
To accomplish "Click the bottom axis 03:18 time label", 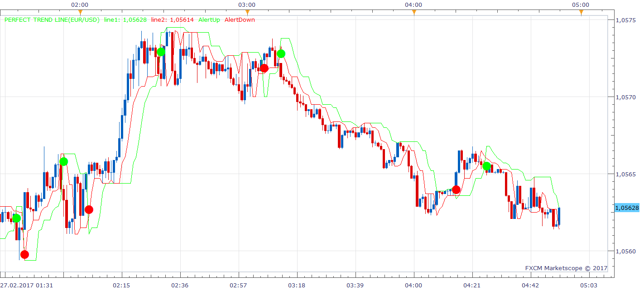I will click(297, 285).
